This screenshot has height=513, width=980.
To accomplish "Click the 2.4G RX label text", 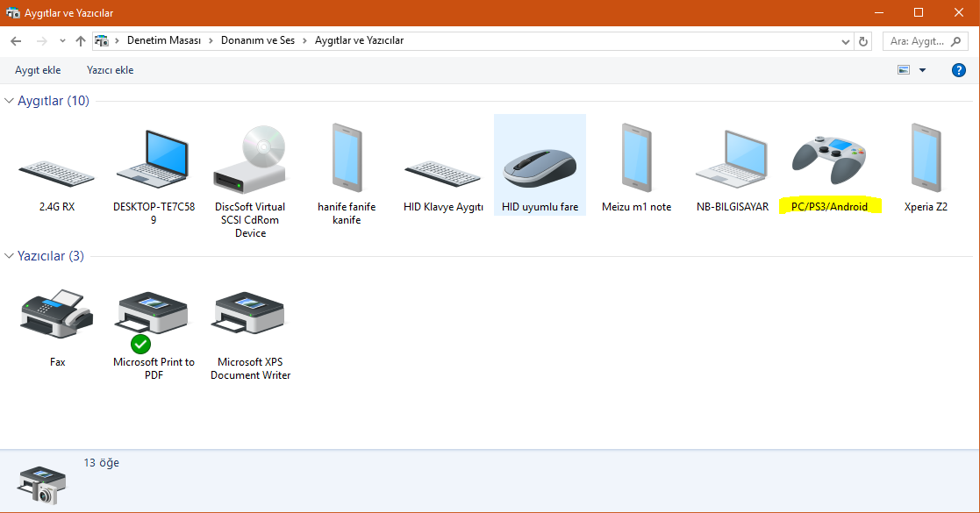I will point(57,206).
